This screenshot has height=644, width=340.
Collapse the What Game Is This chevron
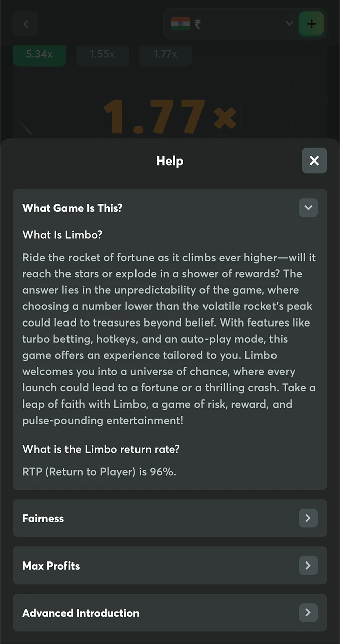tap(308, 208)
